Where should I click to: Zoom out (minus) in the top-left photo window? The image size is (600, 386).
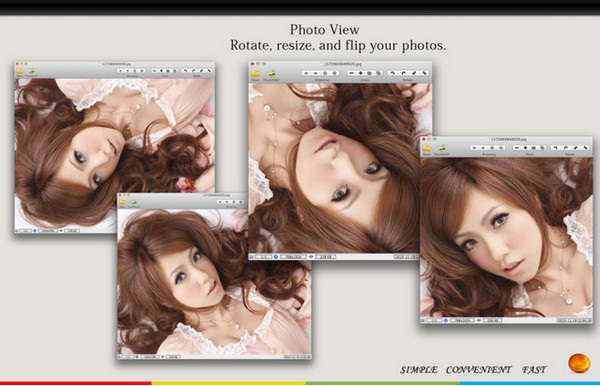coord(154,71)
